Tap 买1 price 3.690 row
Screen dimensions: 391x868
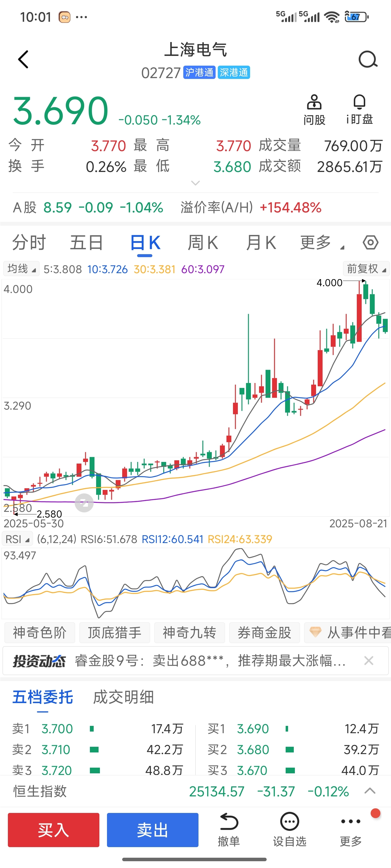[x=293, y=729]
